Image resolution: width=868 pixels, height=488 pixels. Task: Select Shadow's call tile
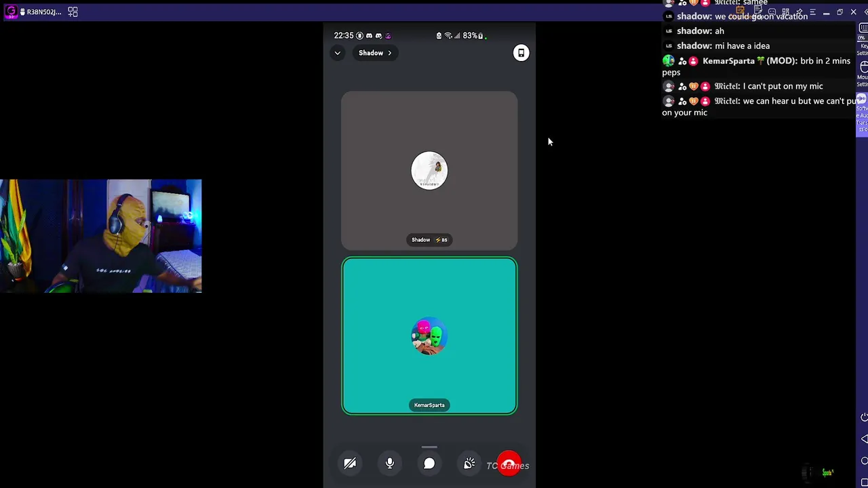pyautogui.click(x=429, y=171)
